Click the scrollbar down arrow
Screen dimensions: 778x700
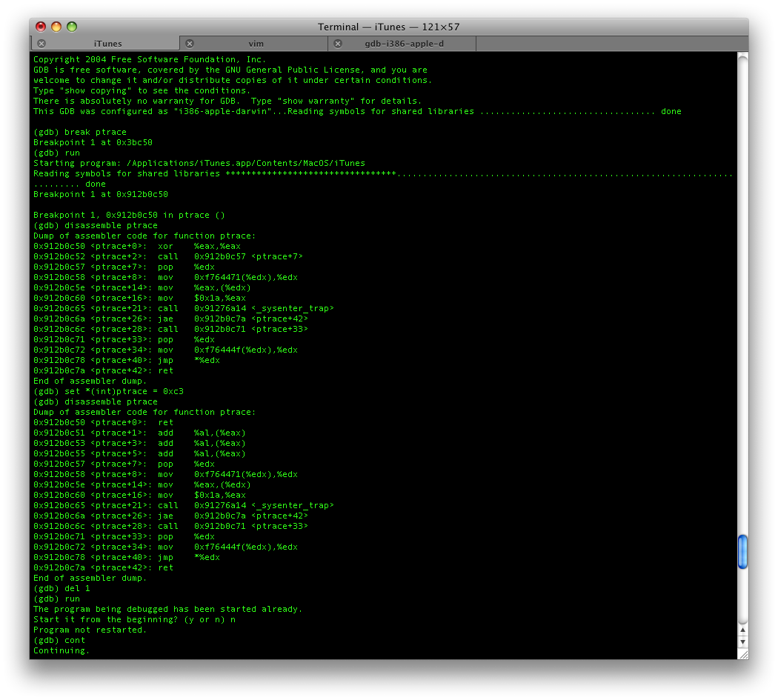pyautogui.click(x=742, y=642)
